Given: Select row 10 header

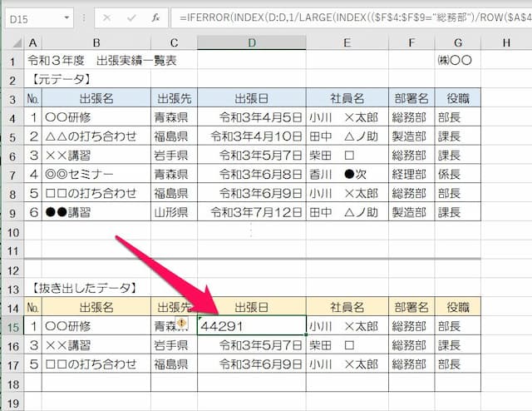Looking at the screenshot, I should tap(12, 232).
